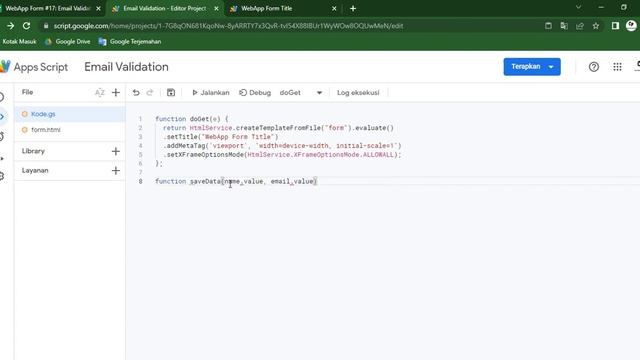Screen dimensions: 640x360
Task: Open the Executions icon in left sidebar
Action: coord(2,158)
